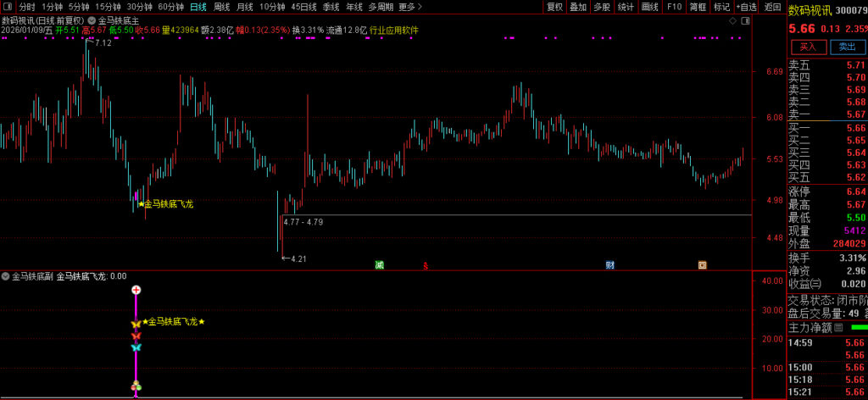
Task: Switch to the 60分钟 period tab
Action: click(x=171, y=7)
